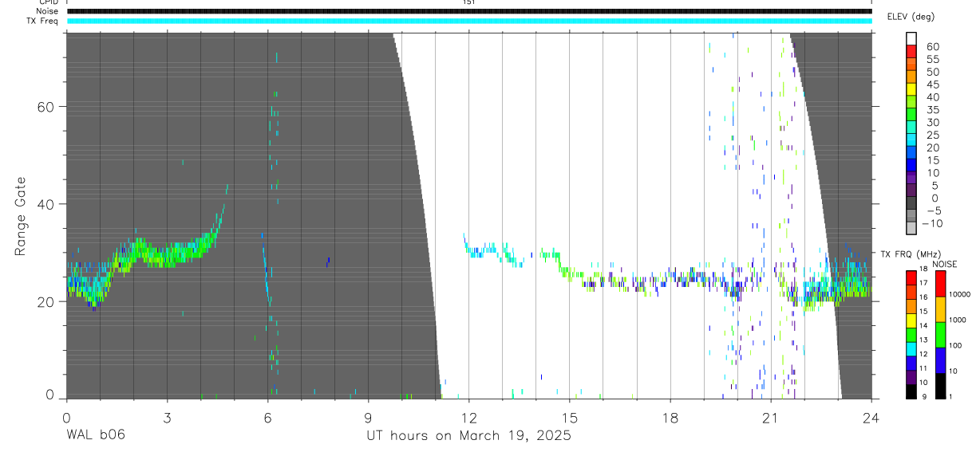Click the "TX FRQ (MHz)" colorbar title

pyautogui.click(x=911, y=254)
